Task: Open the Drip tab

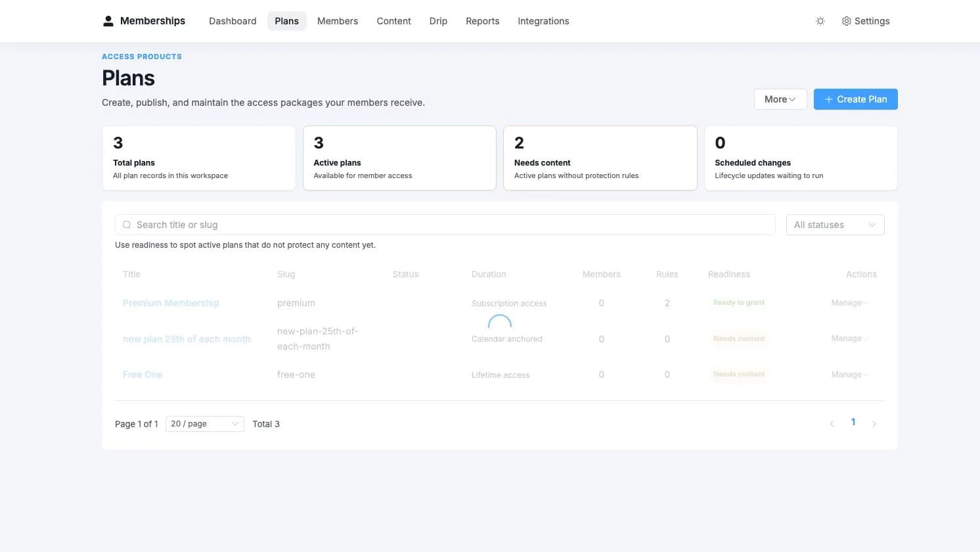Action: click(x=438, y=21)
